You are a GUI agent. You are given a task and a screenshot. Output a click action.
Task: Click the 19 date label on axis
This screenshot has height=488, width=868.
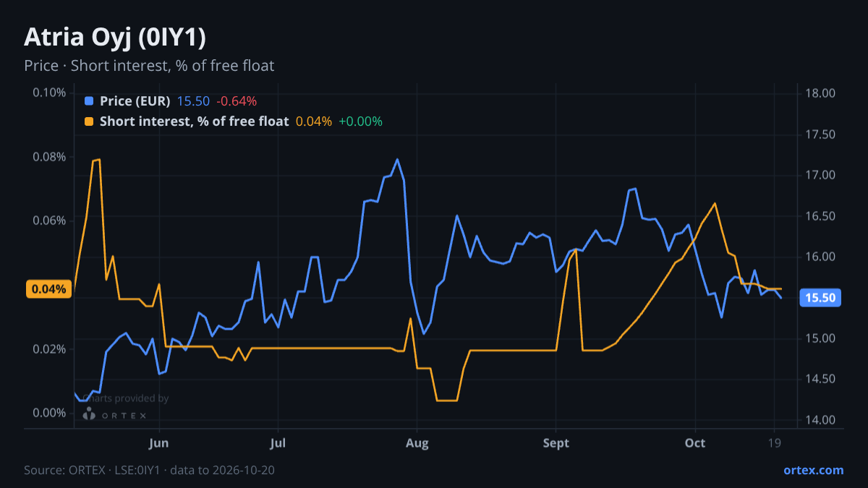pos(775,443)
